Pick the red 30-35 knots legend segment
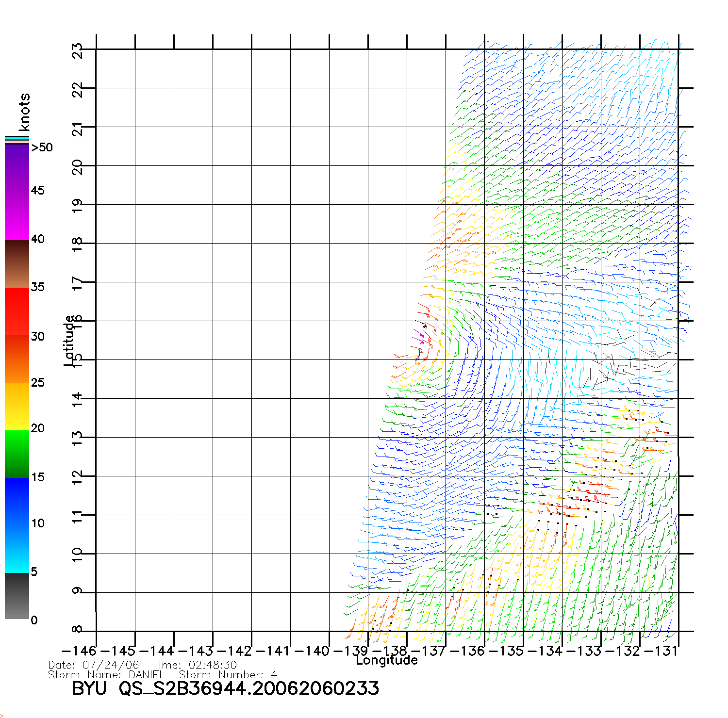 17,311
